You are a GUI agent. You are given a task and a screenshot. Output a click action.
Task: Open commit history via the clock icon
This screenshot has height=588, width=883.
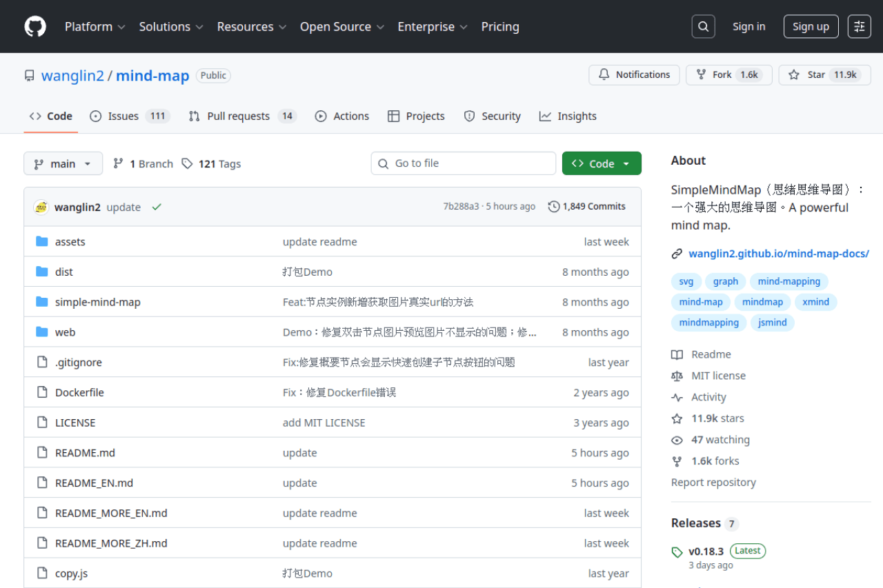coord(553,206)
